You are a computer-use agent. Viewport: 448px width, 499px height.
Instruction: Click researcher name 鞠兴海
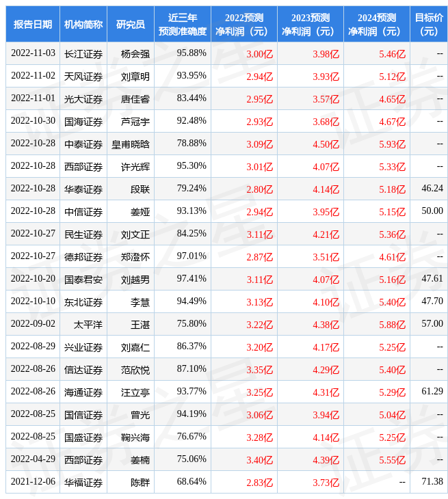coord(135,437)
